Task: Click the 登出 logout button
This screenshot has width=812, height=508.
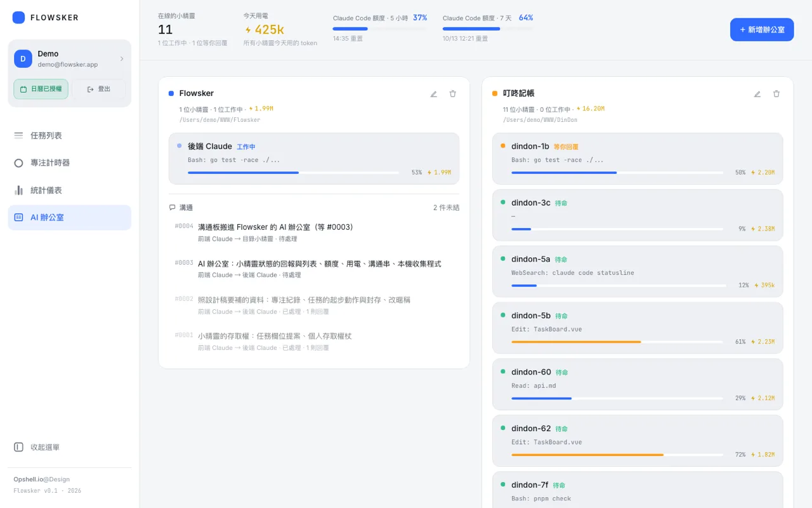Action: [98, 89]
